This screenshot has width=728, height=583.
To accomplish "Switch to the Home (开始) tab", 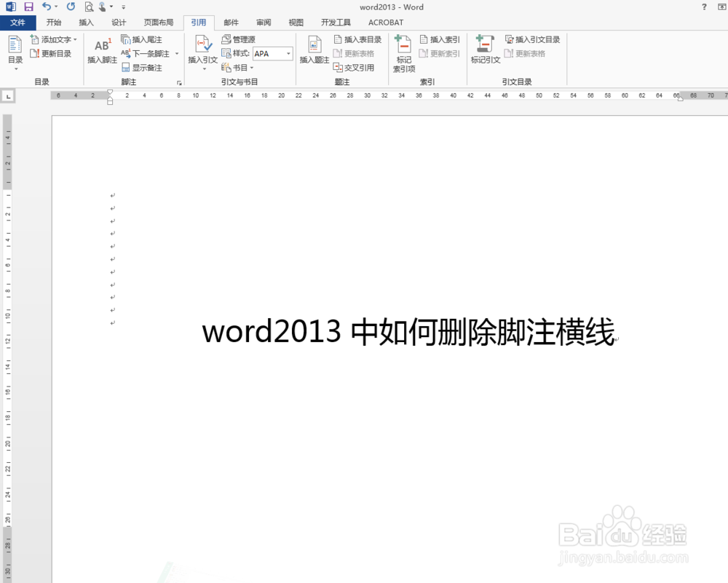I will 54,23.
